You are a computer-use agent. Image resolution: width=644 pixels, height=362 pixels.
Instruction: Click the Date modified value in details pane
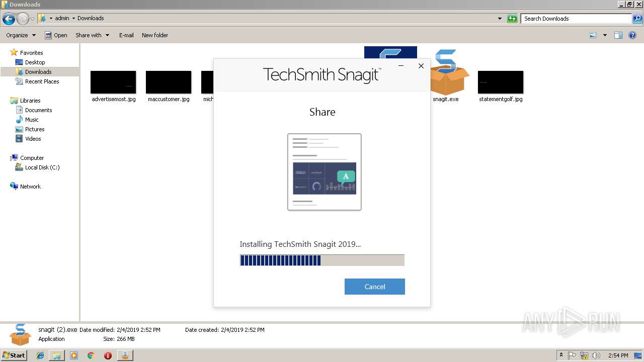tap(138, 330)
